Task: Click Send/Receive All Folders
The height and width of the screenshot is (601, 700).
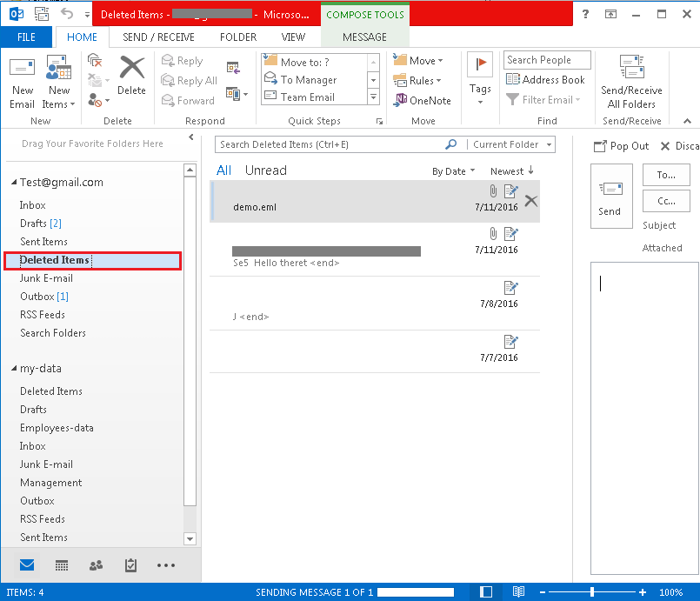Action: [x=631, y=82]
